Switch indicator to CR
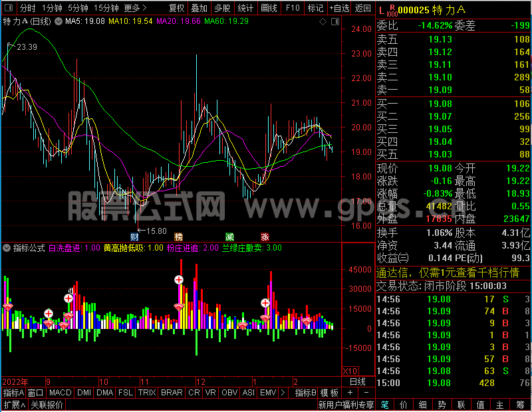The height and width of the screenshot is (412, 532). point(194,393)
